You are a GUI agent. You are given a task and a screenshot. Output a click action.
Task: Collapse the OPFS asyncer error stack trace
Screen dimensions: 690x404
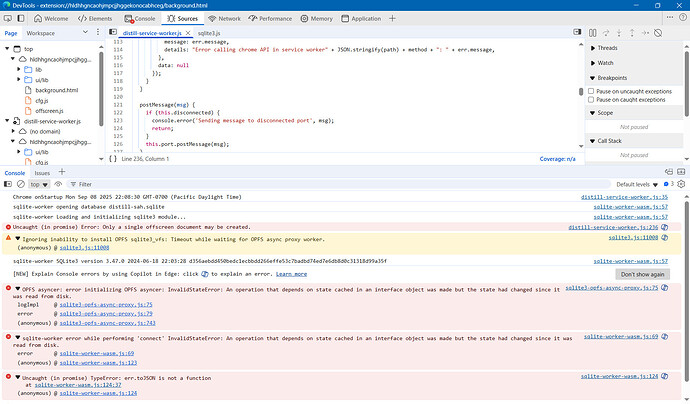pos(18,289)
